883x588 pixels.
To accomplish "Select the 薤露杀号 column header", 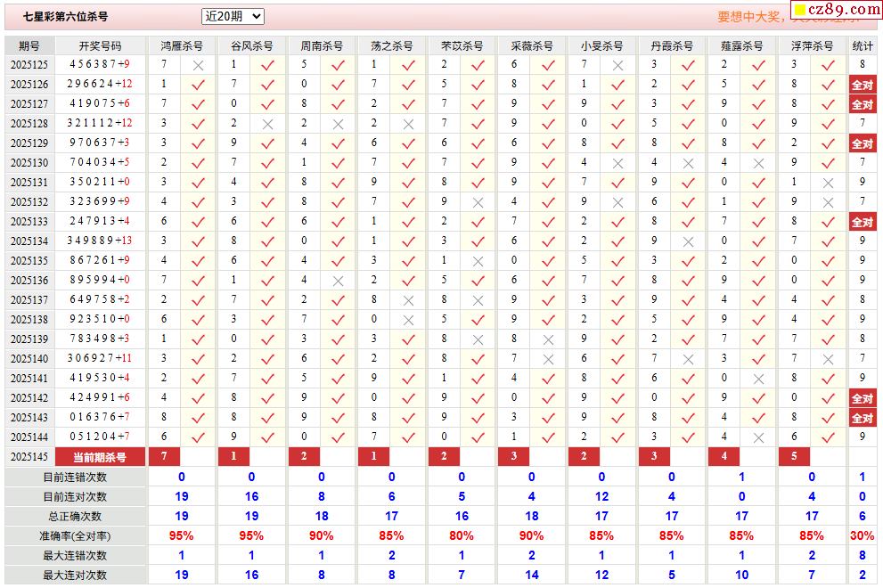I will [741, 46].
